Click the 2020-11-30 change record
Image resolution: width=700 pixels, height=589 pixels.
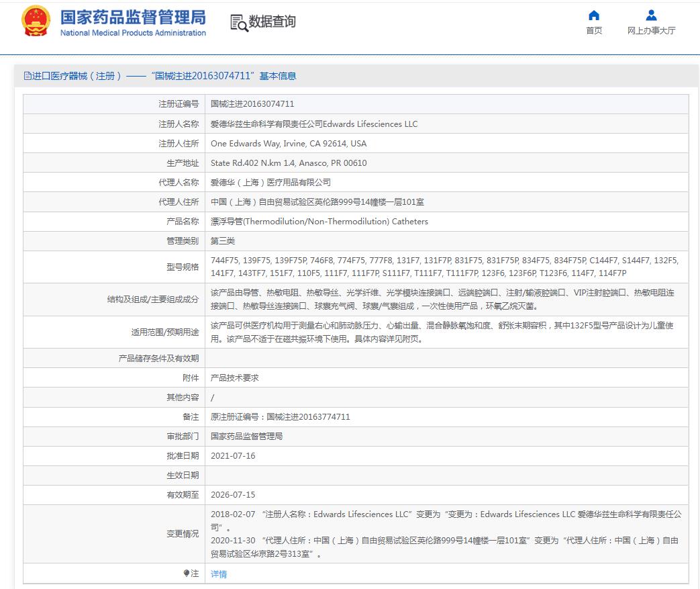click(445, 547)
